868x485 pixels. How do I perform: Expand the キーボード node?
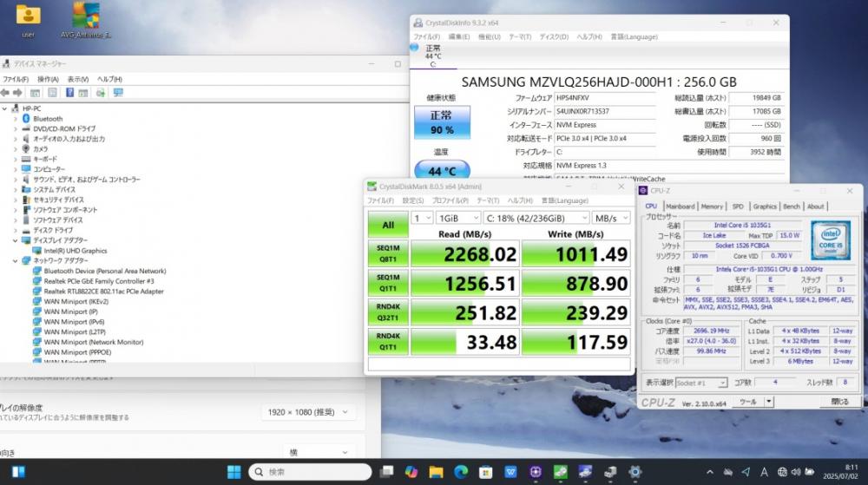(x=16, y=160)
